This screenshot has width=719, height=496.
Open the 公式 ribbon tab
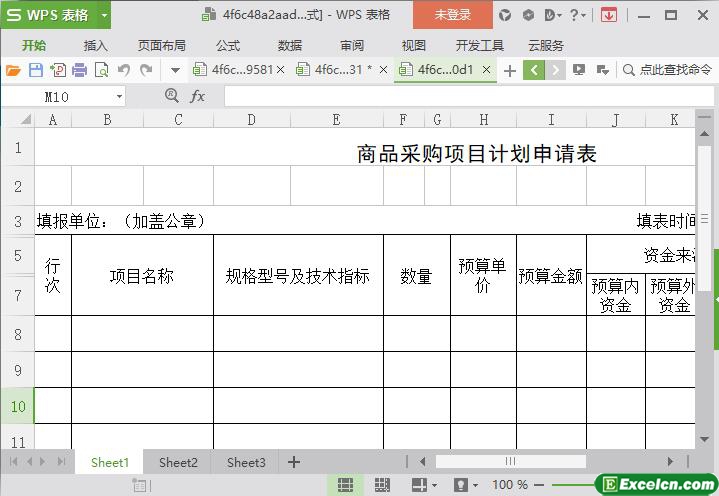click(x=228, y=45)
